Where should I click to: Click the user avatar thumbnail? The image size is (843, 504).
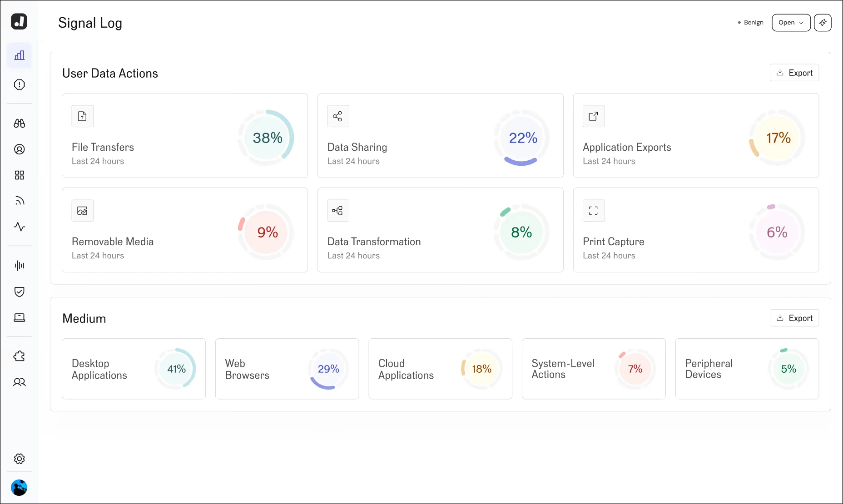(x=19, y=488)
